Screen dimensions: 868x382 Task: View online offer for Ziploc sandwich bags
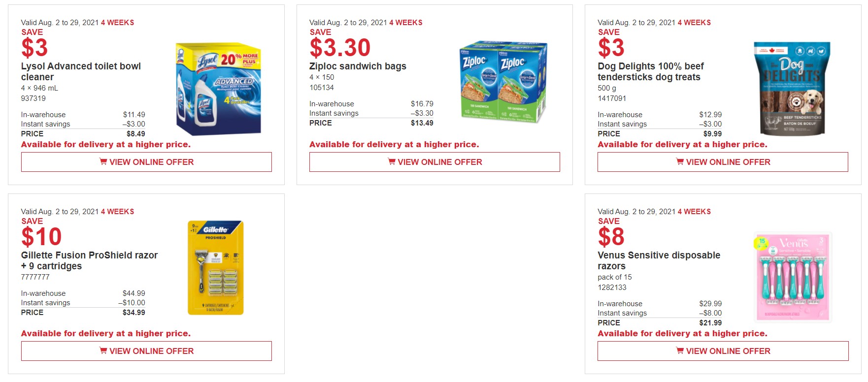tap(434, 162)
